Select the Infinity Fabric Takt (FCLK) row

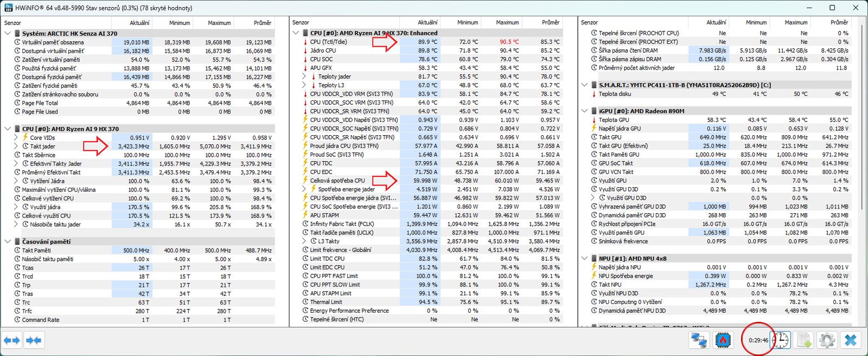pos(427,224)
